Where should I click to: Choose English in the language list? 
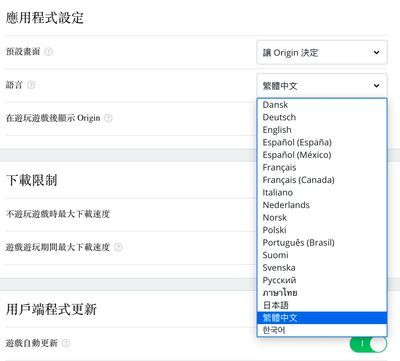[322, 130]
